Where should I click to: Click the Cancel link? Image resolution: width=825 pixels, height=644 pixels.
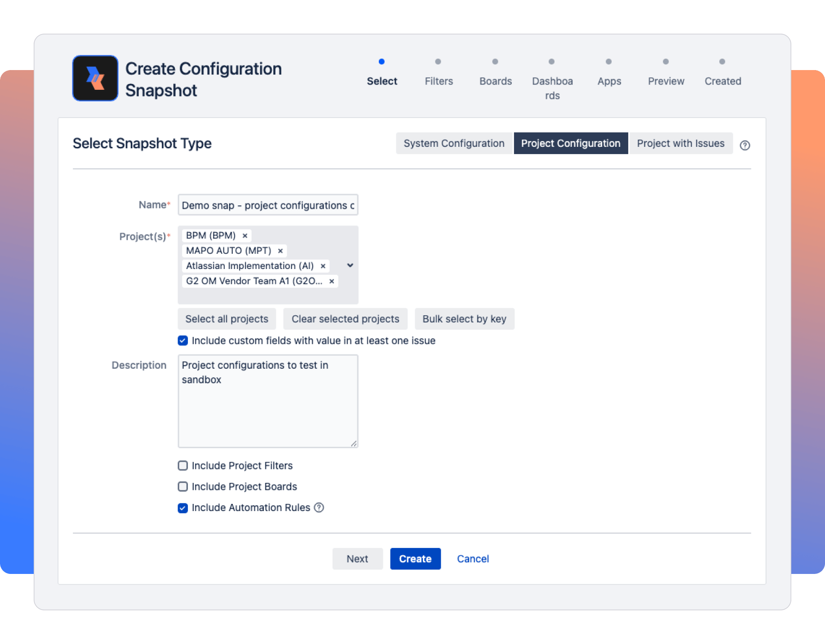click(473, 559)
